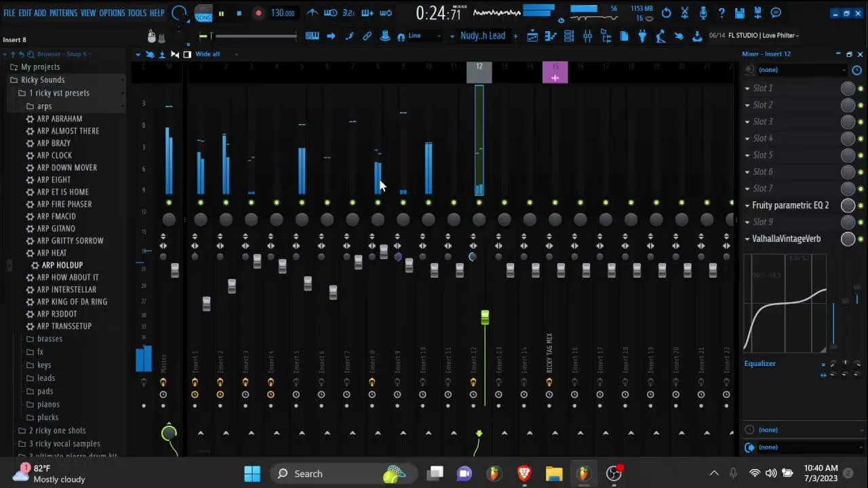
Task: Open the OPTIONS menu
Action: pos(113,13)
